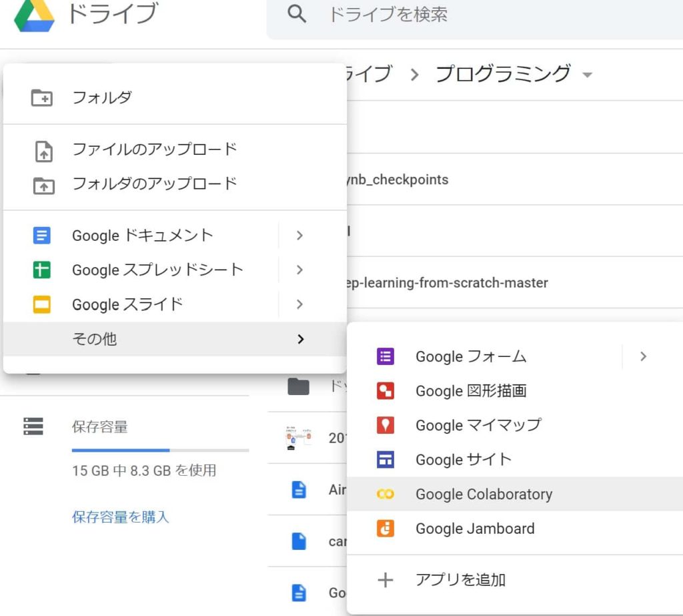Open Google 図形描画
This screenshot has width=683, height=616.
(x=472, y=391)
